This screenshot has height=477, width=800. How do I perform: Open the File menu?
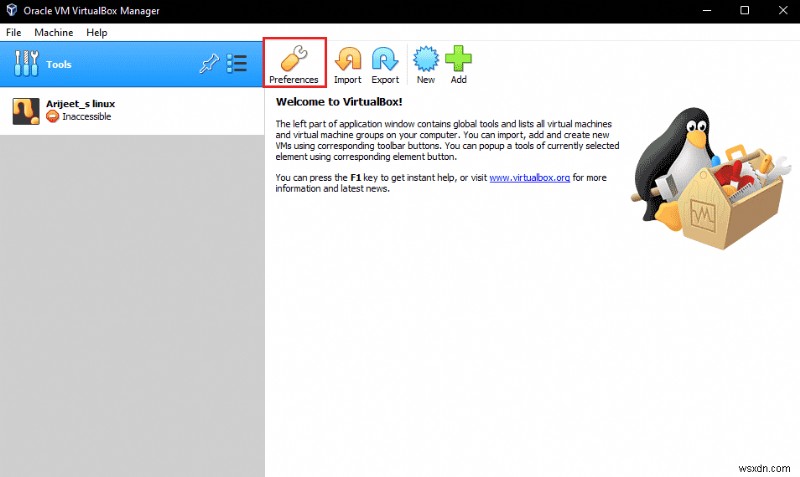click(x=14, y=33)
